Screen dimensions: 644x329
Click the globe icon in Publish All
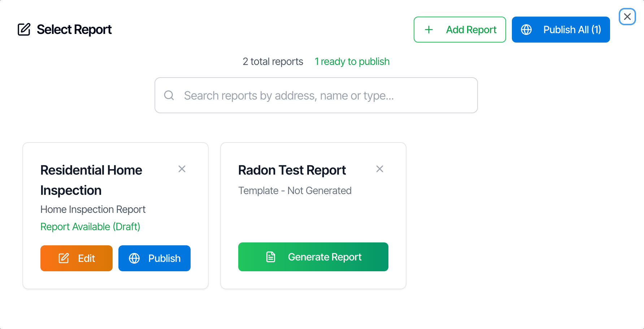coord(526,30)
